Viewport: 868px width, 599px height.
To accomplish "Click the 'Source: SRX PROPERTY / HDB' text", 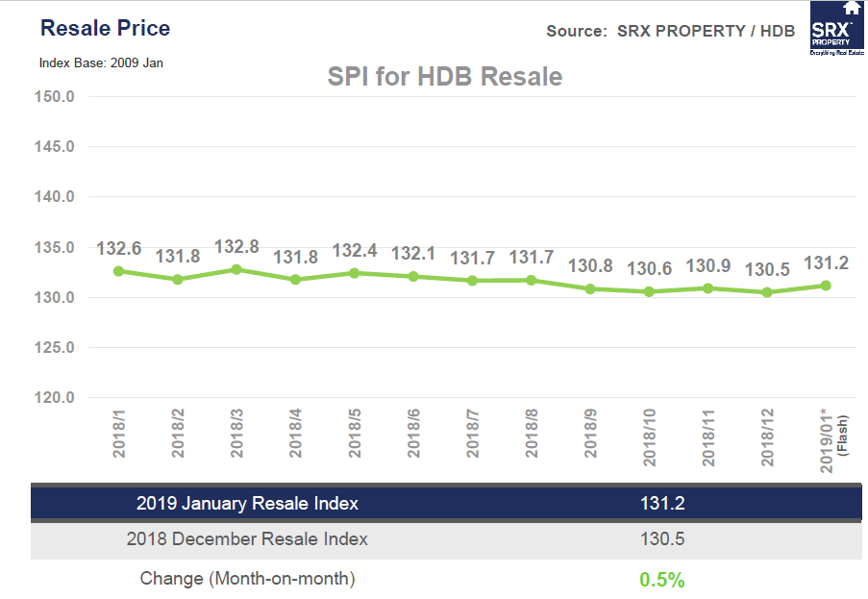I will click(670, 31).
